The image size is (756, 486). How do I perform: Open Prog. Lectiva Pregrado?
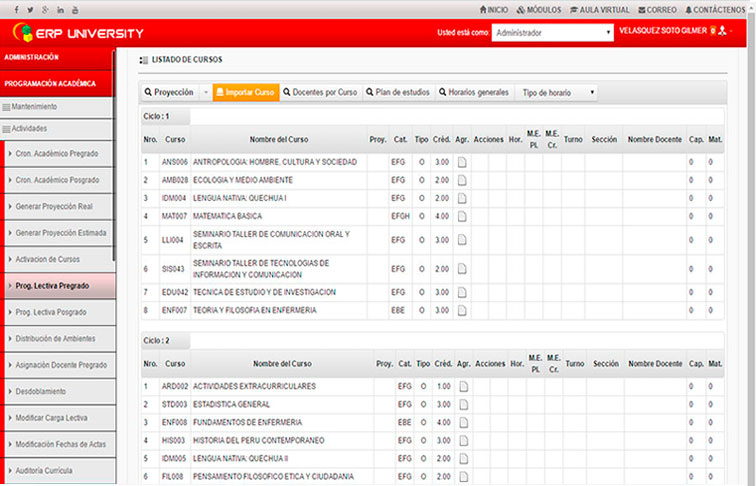[60, 286]
